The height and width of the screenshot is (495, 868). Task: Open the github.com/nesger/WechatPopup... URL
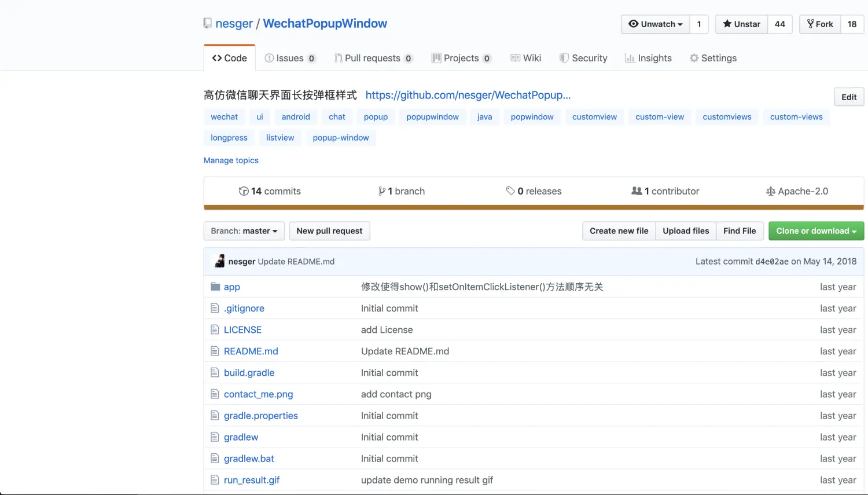coord(468,95)
